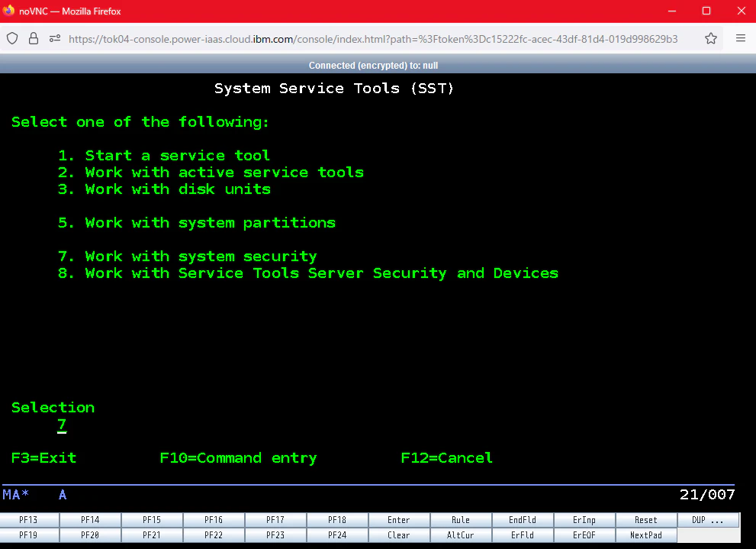The image size is (756, 549).
Task: Click the Rule key button
Action: click(461, 519)
